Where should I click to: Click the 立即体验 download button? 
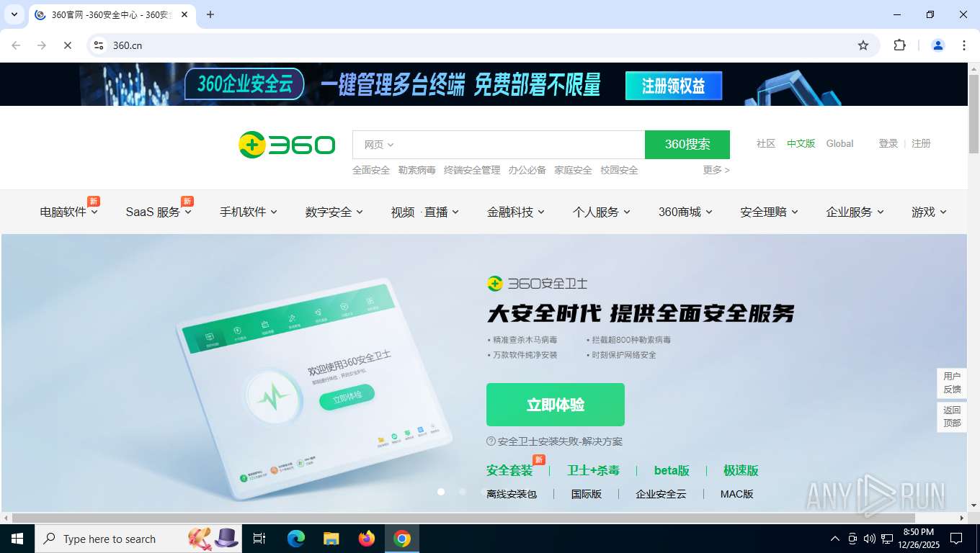[x=555, y=405]
